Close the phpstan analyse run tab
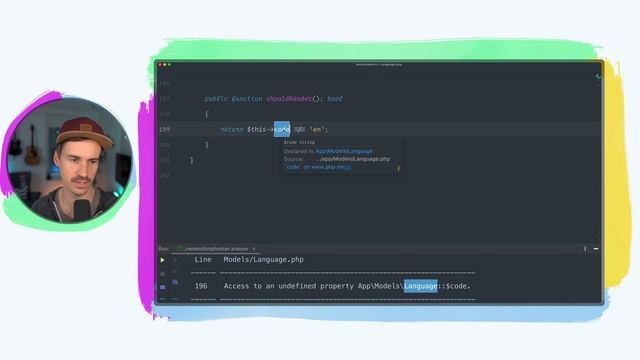640x360 pixels. [x=253, y=249]
